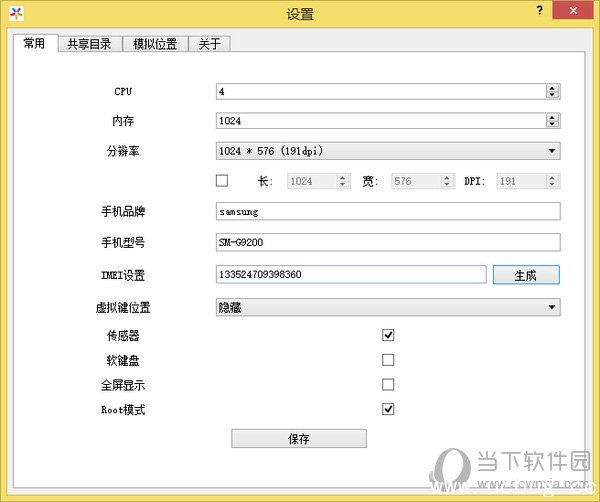Screen dimensions: 600x502
Task: Open the 模拟位置 tab
Action: 155,44
